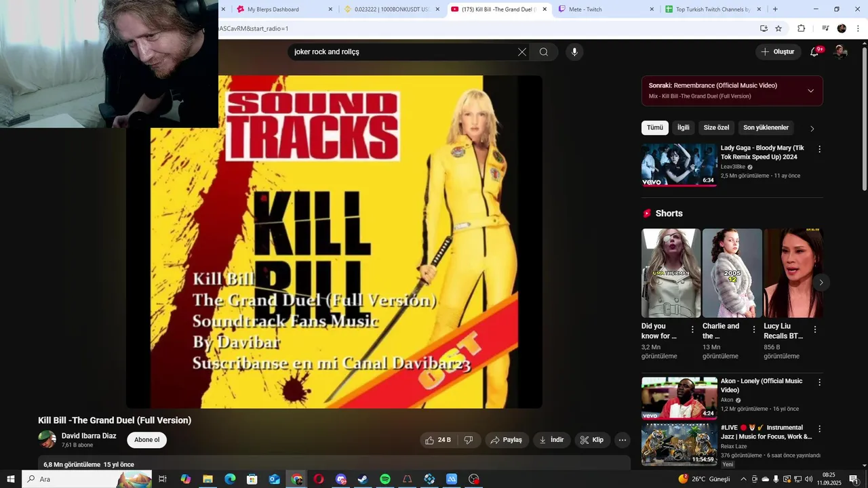Open the Instrumental Jazz live stream title
Viewport: 868px width, 488px height.
click(x=766, y=432)
